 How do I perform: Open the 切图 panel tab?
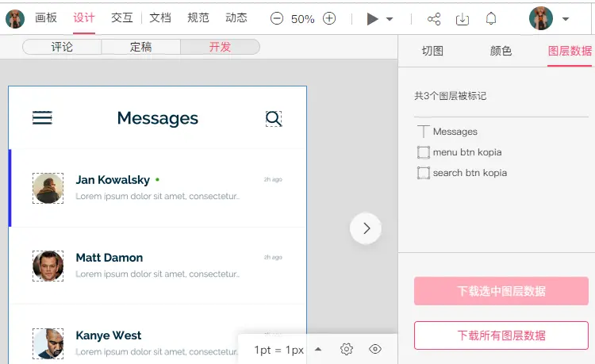click(x=432, y=51)
